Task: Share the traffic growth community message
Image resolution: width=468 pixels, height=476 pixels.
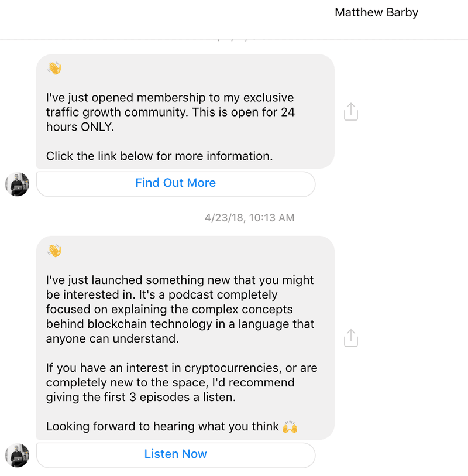Action: [350, 112]
